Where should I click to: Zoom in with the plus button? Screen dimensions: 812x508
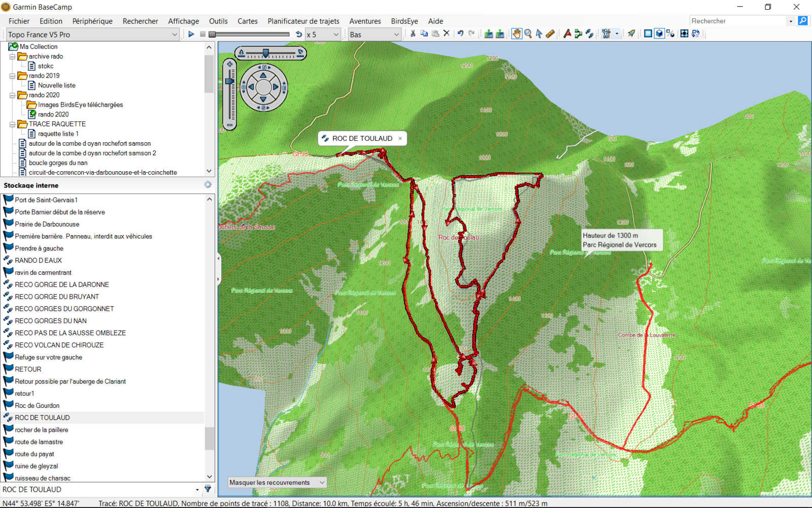pos(230,64)
